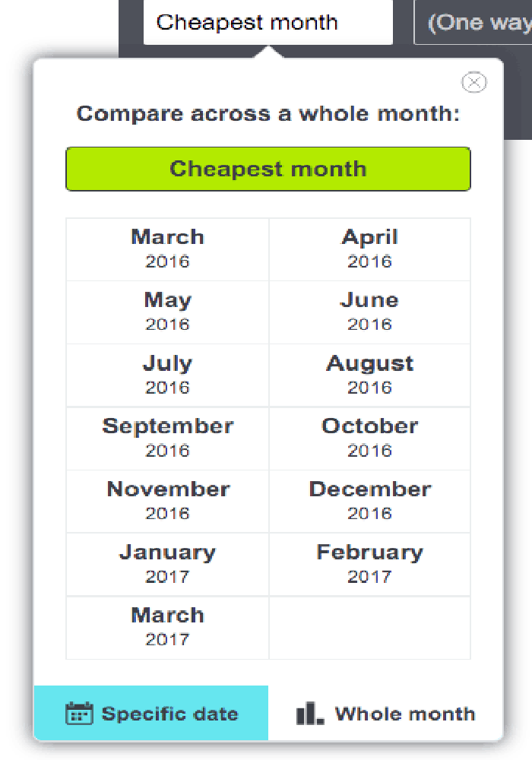This screenshot has width=532, height=760.
Task: Select March 2016
Action: [168, 249]
